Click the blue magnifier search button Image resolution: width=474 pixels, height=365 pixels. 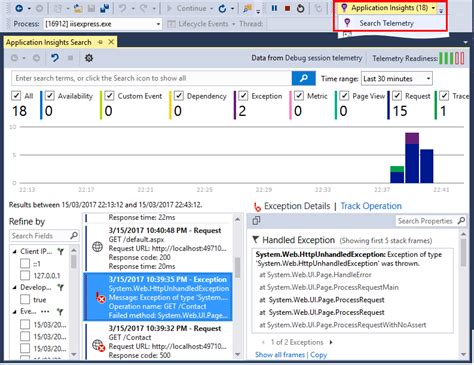point(303,78)
